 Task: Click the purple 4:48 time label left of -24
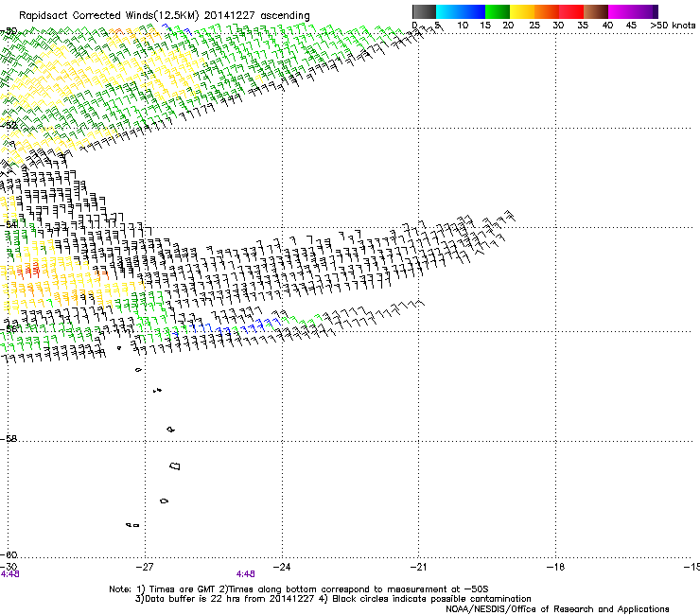tap(246, 574)
